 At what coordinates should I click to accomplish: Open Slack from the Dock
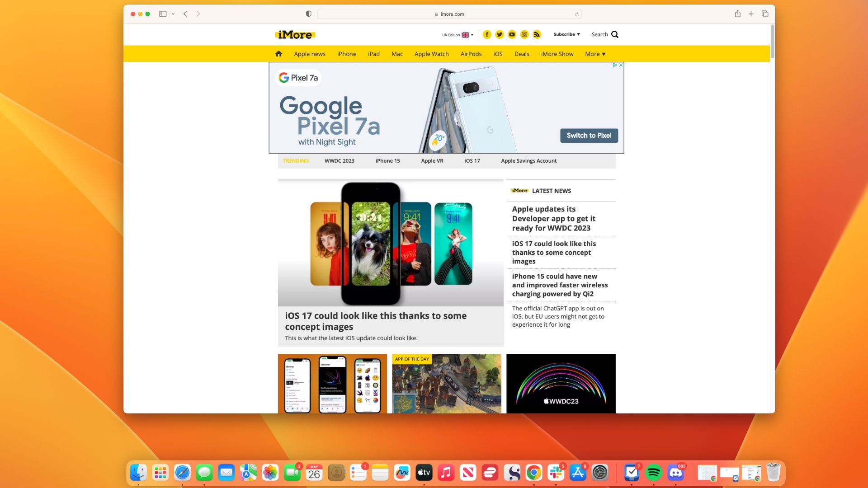coord(556,473)
